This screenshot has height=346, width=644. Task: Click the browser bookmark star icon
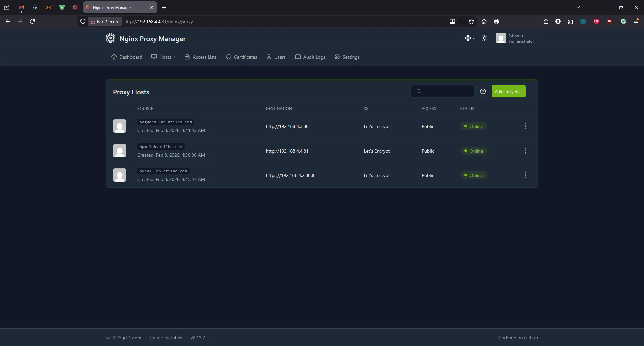click(x=471, y=22)
